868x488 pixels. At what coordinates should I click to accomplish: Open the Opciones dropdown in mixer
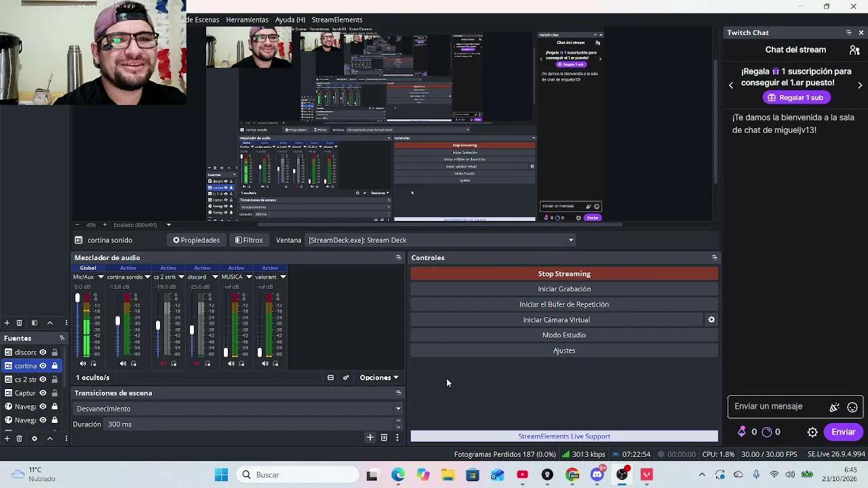tap(379, 378)
